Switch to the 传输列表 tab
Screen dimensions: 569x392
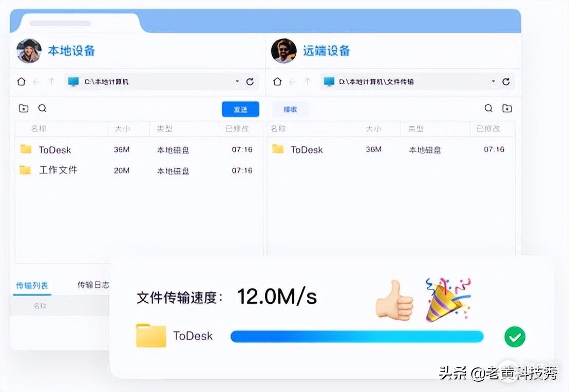[x=32, y=285]
